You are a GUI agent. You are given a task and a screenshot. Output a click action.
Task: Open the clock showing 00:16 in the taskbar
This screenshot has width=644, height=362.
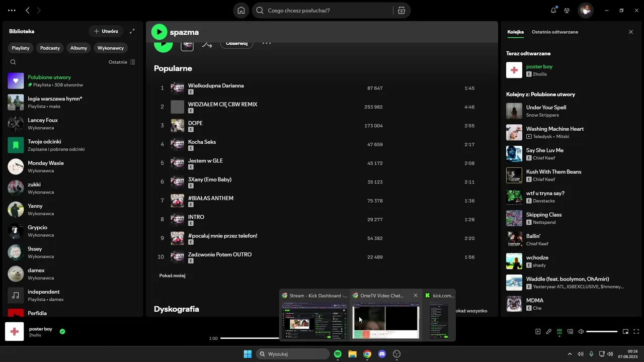click(x=629, y=354)
